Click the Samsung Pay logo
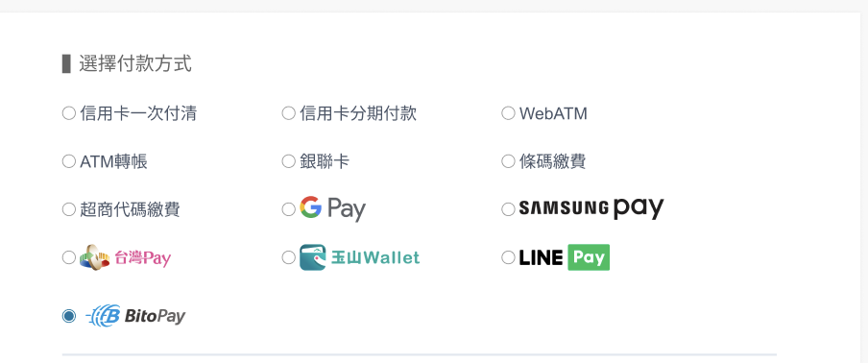This screenshot has height=363, width=868. pos(591,208)
